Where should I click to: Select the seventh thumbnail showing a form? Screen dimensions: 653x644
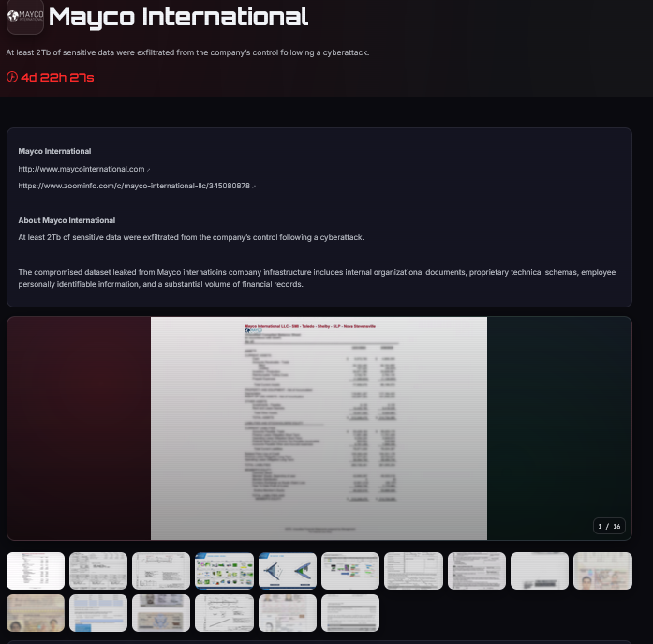coord(413,571)
